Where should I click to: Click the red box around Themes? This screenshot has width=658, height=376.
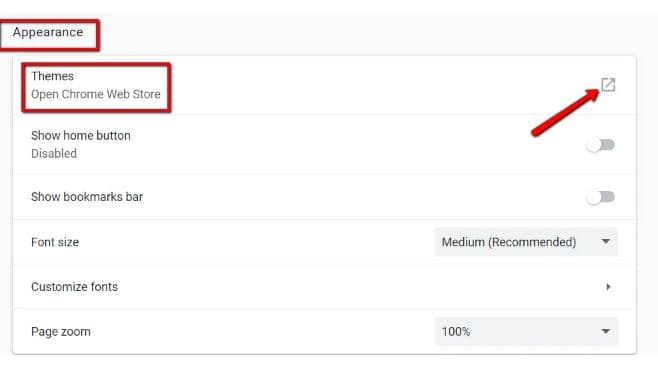tap(96, 88)
